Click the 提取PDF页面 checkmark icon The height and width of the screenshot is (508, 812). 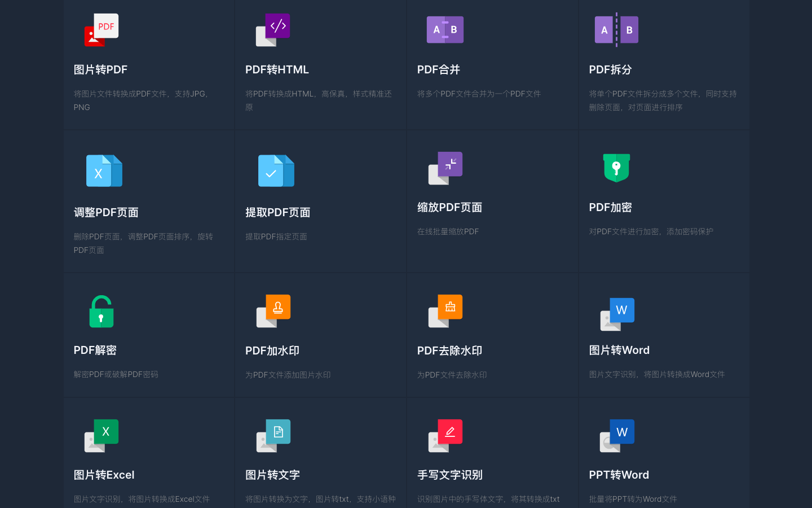(x=276, y=171)
